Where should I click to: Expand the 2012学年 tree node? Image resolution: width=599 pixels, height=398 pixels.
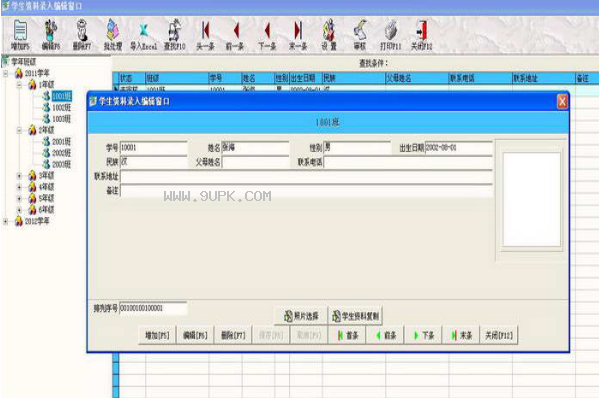tap(6, 221)
